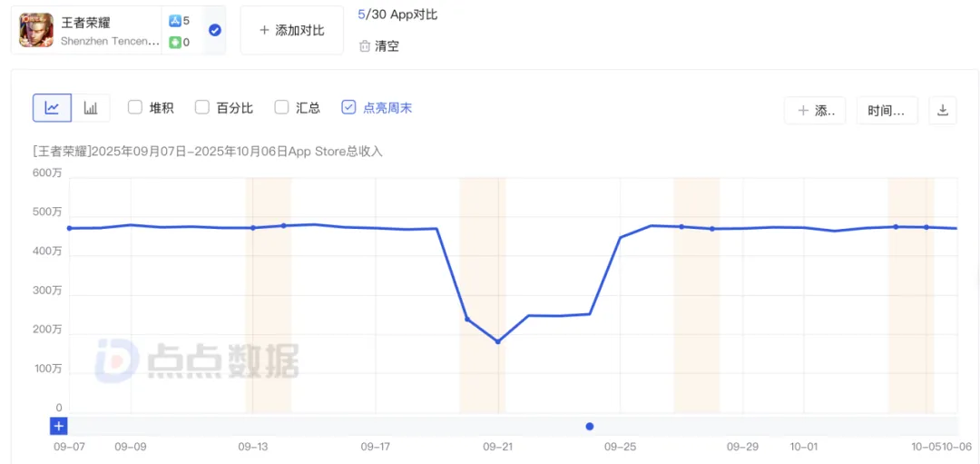Click the chart title with App Store总收入

tap(207, 152)
